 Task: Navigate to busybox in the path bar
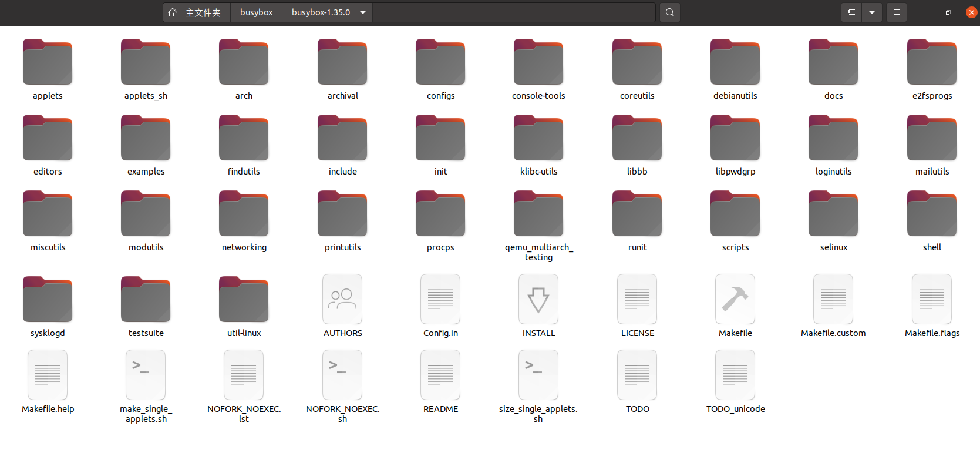(x=256, y=12)
